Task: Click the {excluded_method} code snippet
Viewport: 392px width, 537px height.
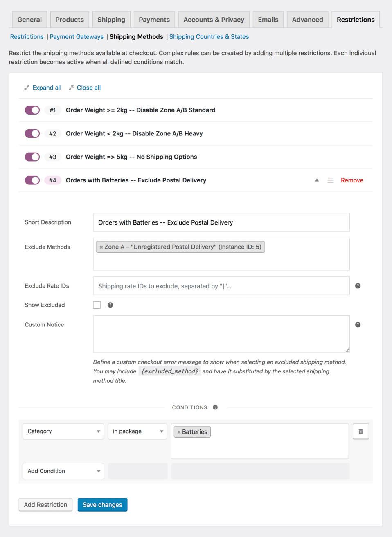Action: 169,371
